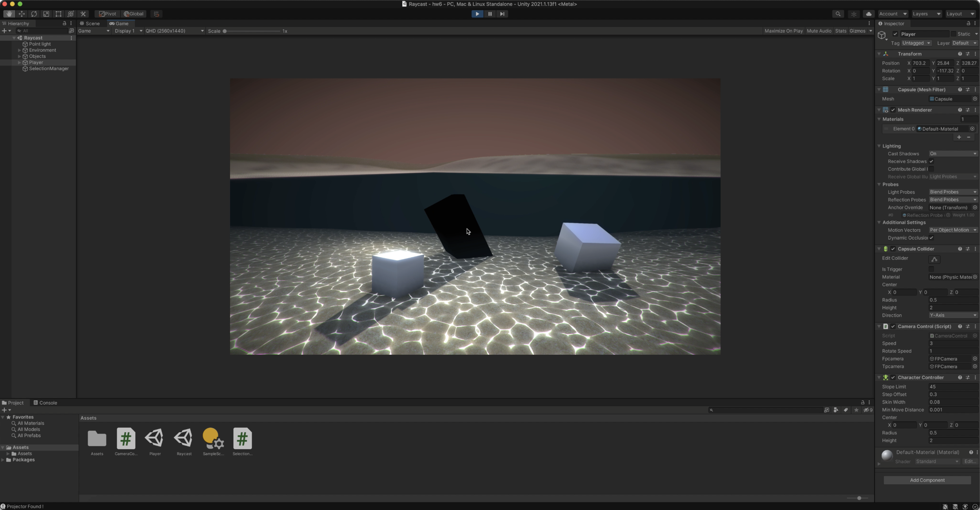
Task: Open the QHD resolution dropdown
Action: click(174, 31)
